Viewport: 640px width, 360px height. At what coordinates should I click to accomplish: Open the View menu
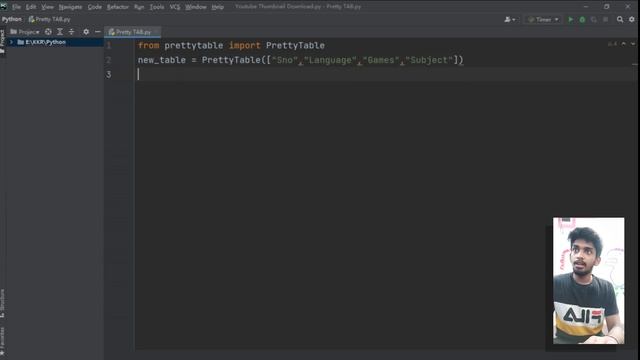[x=47, y=7]
